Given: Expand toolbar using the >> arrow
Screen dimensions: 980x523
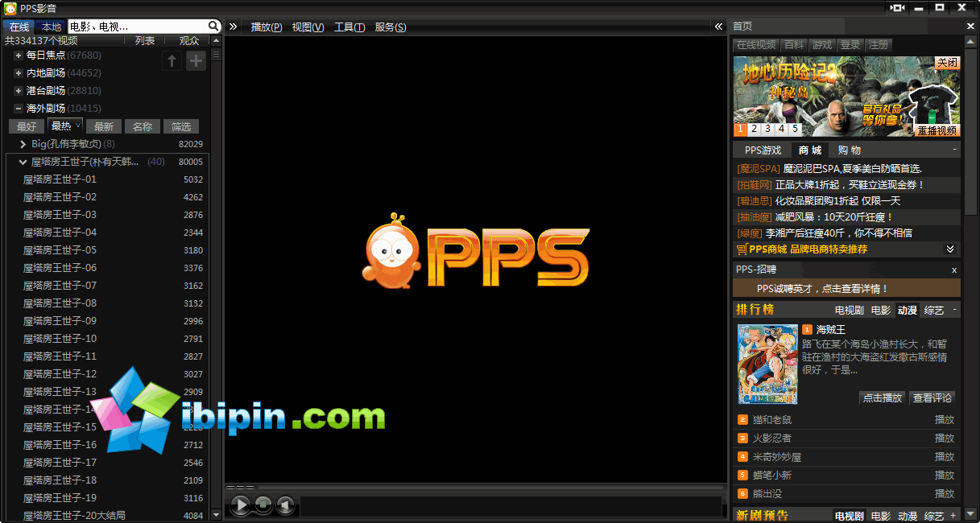Looking at the screenshot, I should [234, 27].
